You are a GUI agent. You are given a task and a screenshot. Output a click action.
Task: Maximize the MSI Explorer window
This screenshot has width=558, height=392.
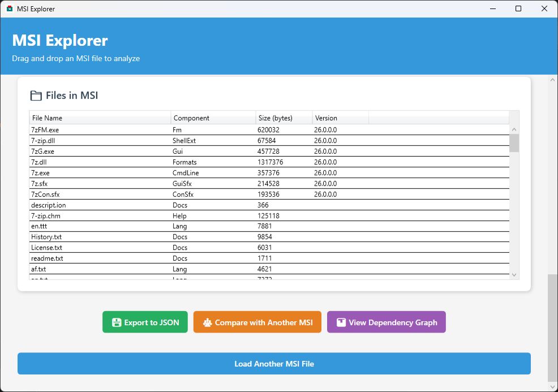tap(518, 8)
